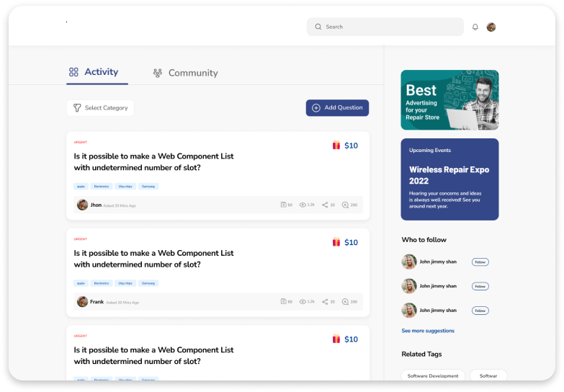
Task: Click Jhon's avatar on the first question
Action: click(x=83, y=205)
